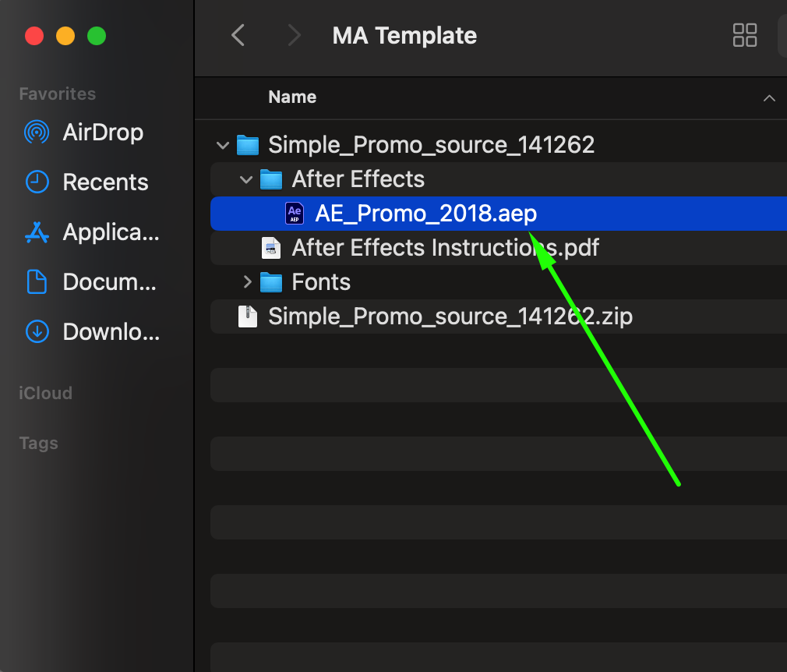The height and width of the screenshot is (672, 787).
Task: Click the green full screen button
Action: [97, 36]
